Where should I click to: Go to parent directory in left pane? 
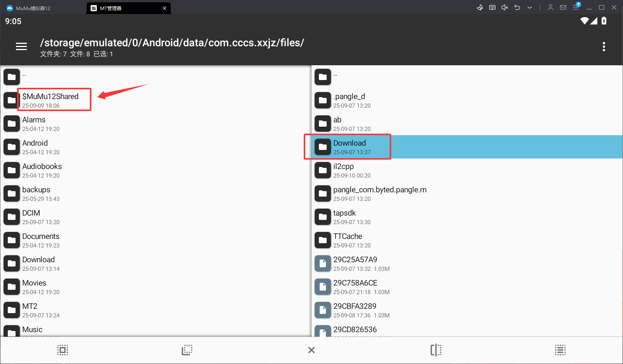click(156, 77)
